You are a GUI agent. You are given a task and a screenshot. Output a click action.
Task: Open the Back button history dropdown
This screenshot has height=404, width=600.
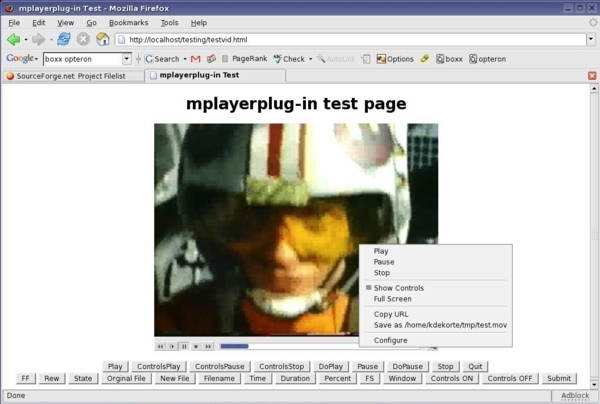click(26, 40)
